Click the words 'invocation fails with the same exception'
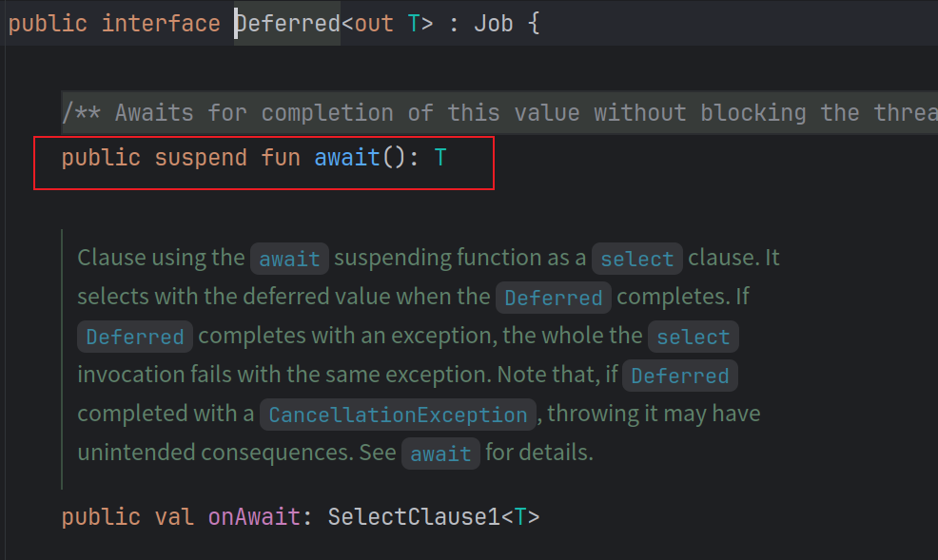The height and width of the screenshot is (560, 938). [284, 375]
